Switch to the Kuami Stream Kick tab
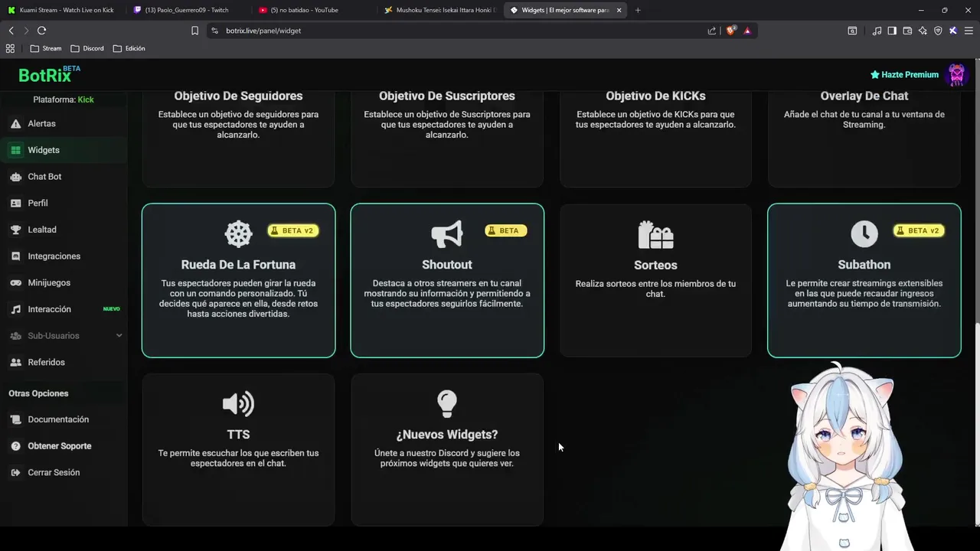Screen dimensions: 980x551 tap(61, 10)
